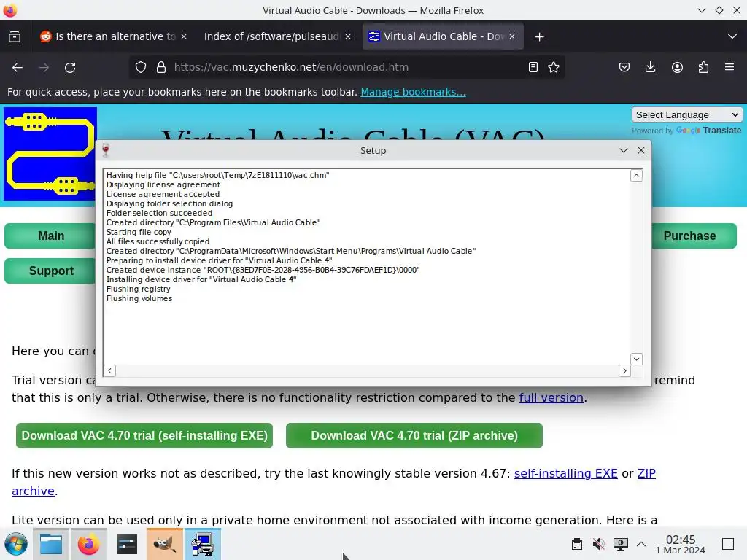Screen dimensions: 747x560
Task: Open the Purchase navigation button
Action: tap(689, 236)
